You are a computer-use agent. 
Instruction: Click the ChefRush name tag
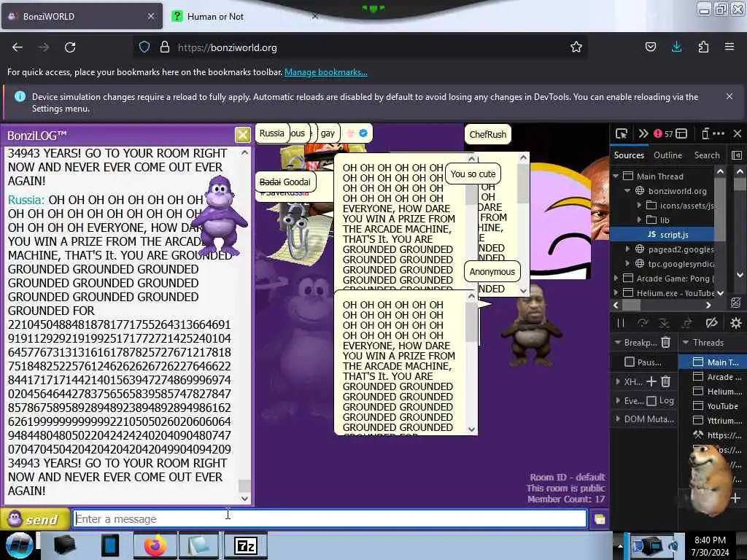(487, 134)
